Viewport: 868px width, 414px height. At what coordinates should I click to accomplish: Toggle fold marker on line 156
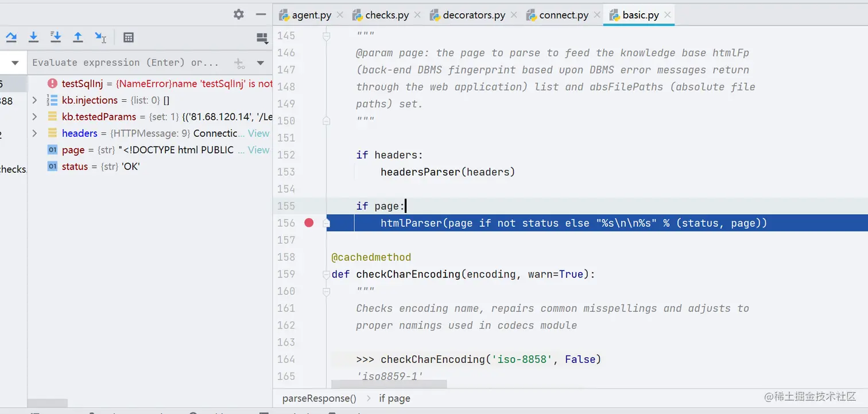(x=326, y=223)
